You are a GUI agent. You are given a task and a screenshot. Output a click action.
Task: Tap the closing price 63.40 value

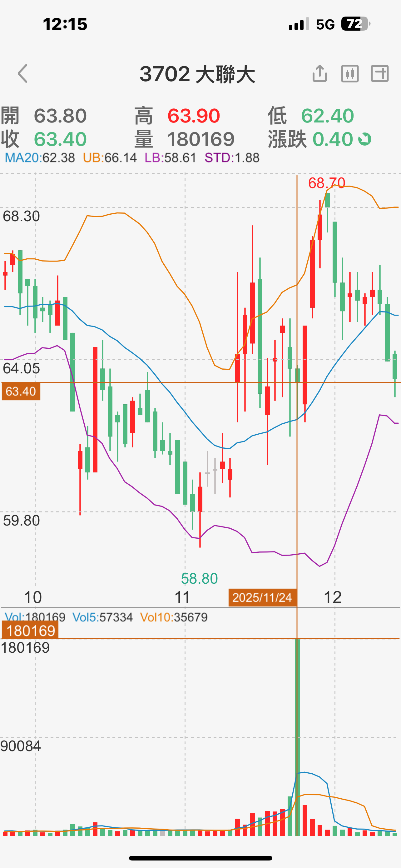(60, 139)
